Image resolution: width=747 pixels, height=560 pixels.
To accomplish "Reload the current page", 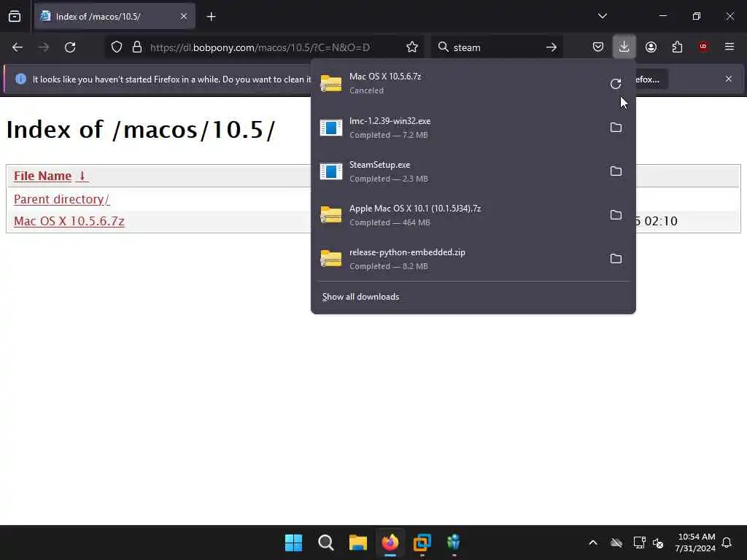I will tap(70, 47).
